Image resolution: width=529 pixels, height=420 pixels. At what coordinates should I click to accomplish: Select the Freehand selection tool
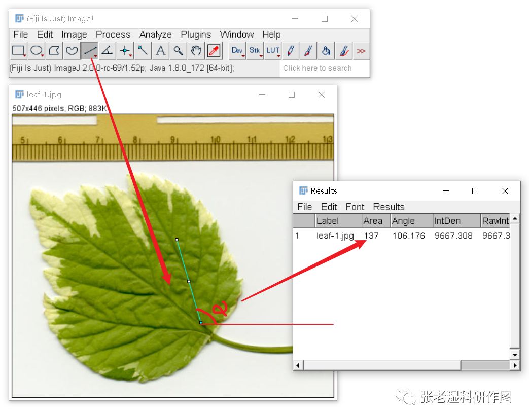coord(72,51)
